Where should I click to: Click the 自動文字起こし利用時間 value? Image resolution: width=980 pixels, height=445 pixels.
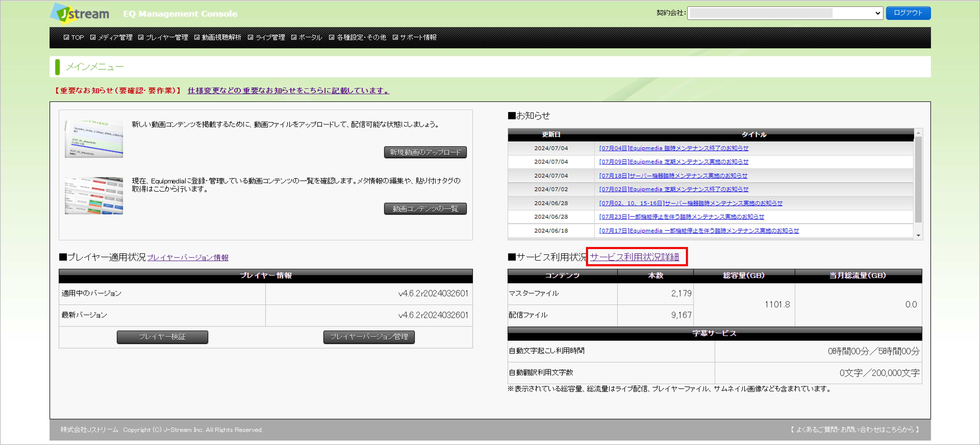874,351
